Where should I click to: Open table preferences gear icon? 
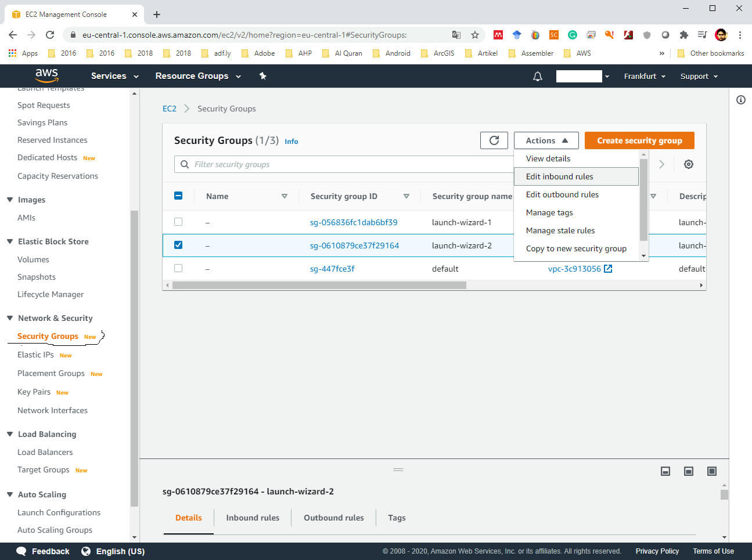689,164
